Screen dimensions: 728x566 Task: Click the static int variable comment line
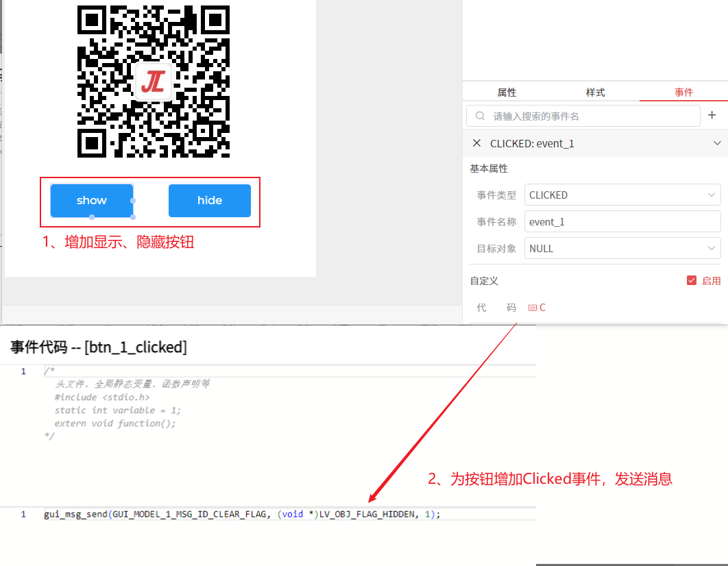[117, 410]
